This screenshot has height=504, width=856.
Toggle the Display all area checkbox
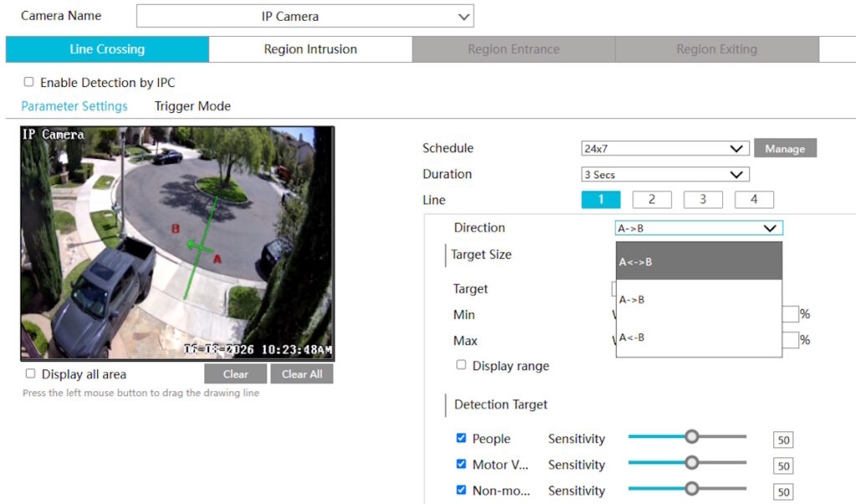(x=31, y=374)
